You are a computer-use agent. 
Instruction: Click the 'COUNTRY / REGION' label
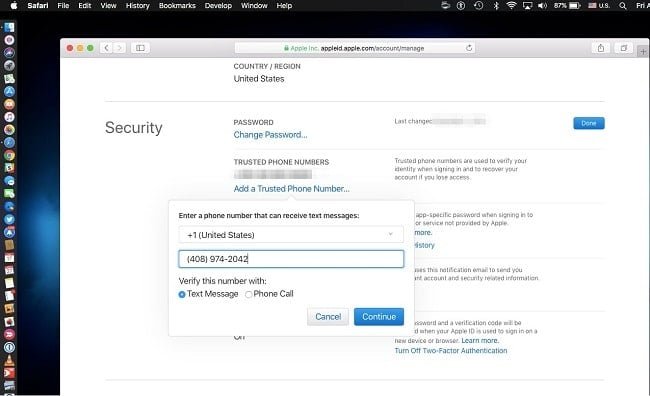pos(267,66)
